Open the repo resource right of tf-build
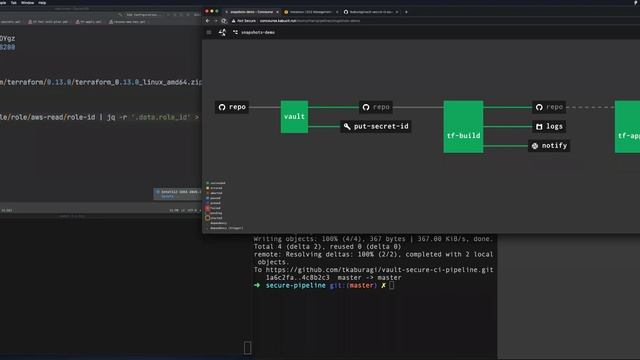Viewport: 640px width, 360px height. [x=549, y=107]
